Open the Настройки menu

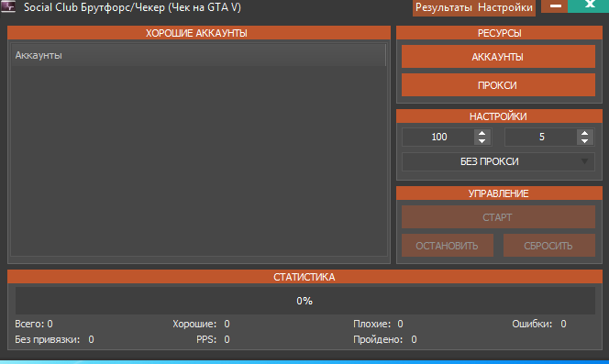(505, 7)
